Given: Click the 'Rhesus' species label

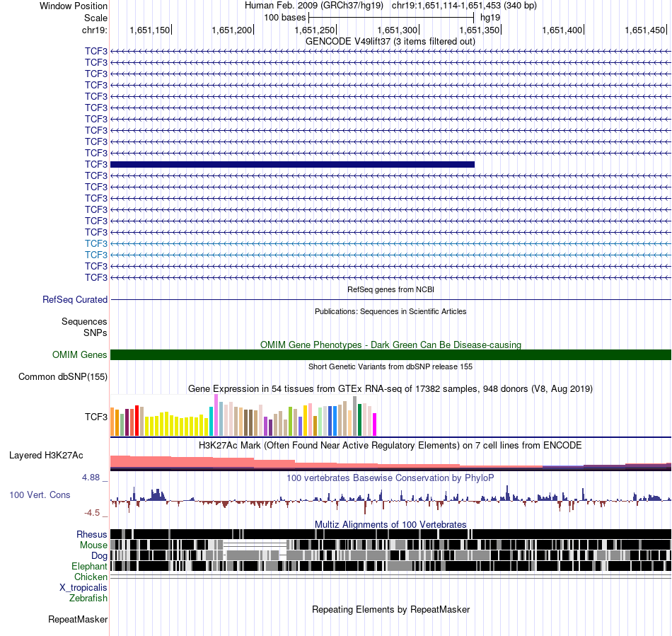Looking at the screenshot, I should 92,534.
